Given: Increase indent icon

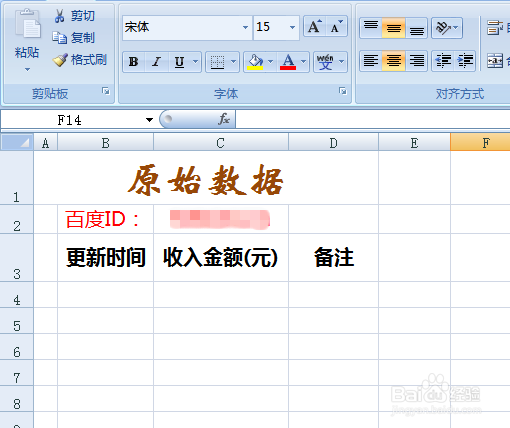Looking at the screenshot, I should pos(464,61).
